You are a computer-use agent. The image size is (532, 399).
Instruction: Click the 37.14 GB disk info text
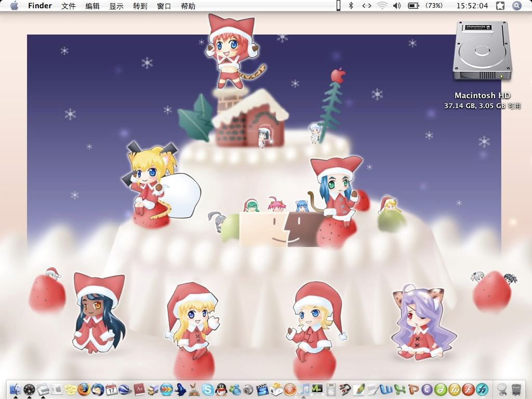tap(482, 105)
